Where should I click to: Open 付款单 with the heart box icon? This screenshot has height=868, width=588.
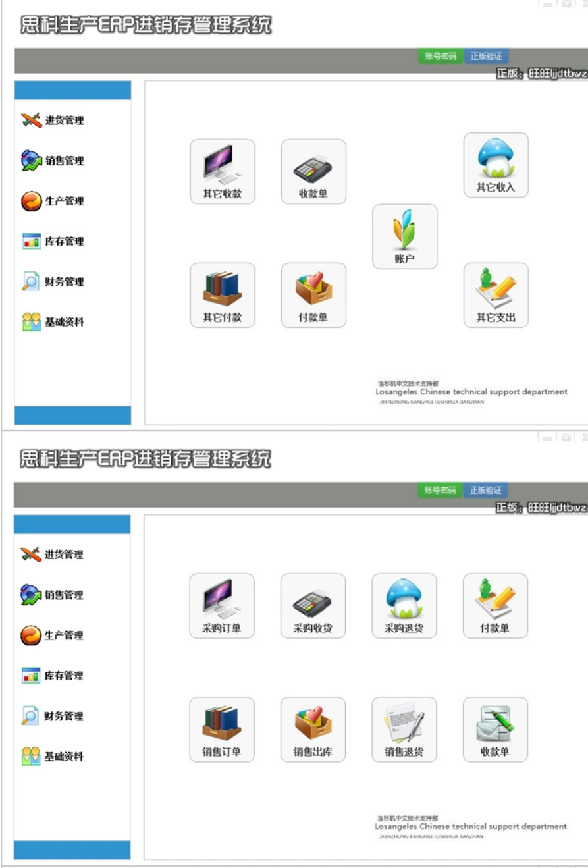313,294
